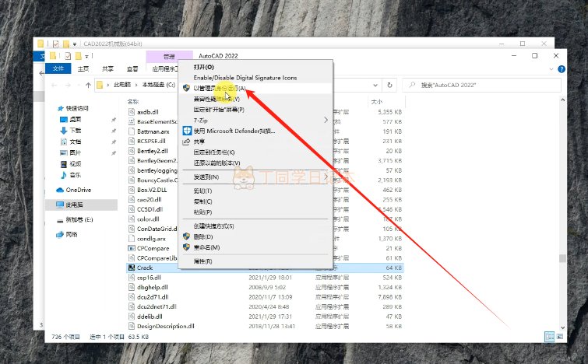Select the ddelib.dll file

pyautogui.click(x=150, y=317)
